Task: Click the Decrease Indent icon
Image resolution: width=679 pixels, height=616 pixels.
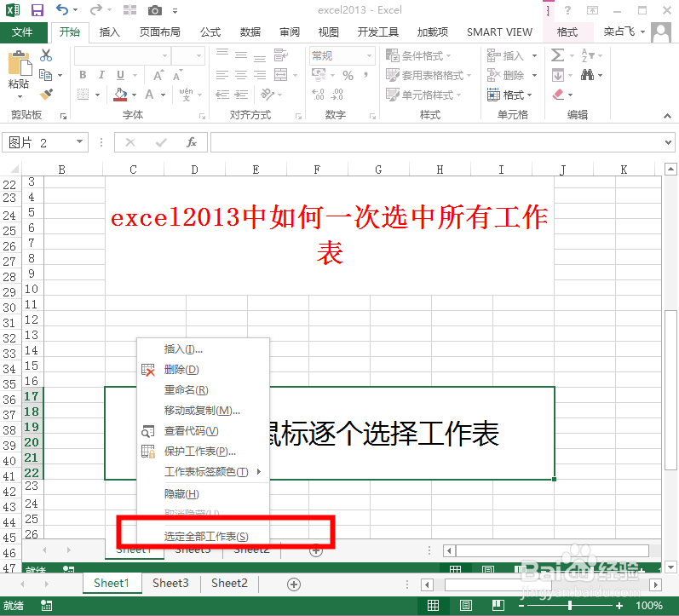Action: (x=222, y=94)
